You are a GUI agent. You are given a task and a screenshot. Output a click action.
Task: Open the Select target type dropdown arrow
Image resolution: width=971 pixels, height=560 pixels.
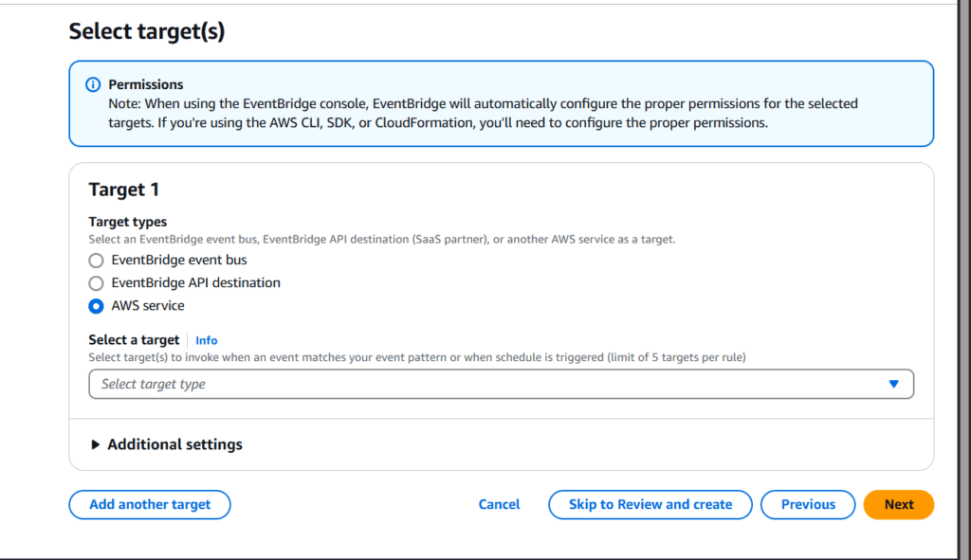pyautogui.click(x=892, y=384)
